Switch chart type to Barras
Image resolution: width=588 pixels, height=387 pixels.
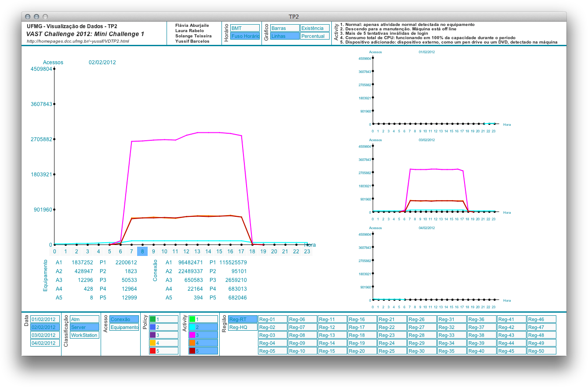pos(285,28)
